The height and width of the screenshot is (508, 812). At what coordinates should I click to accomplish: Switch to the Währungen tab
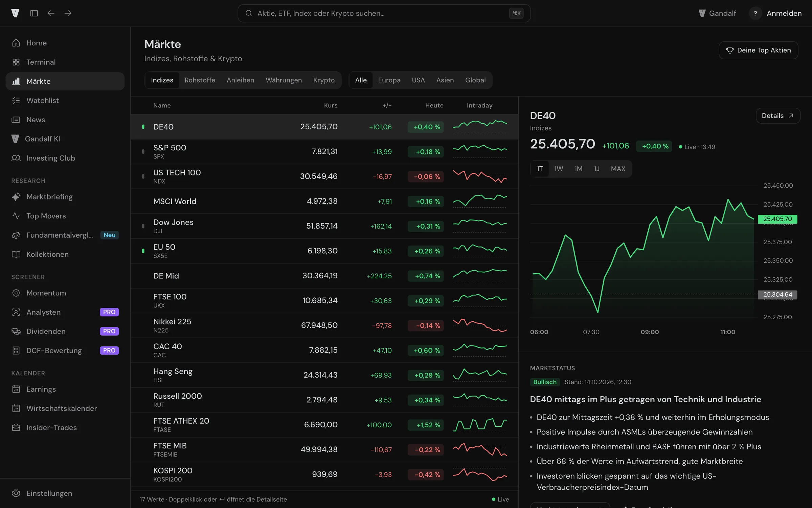(284, 80)
